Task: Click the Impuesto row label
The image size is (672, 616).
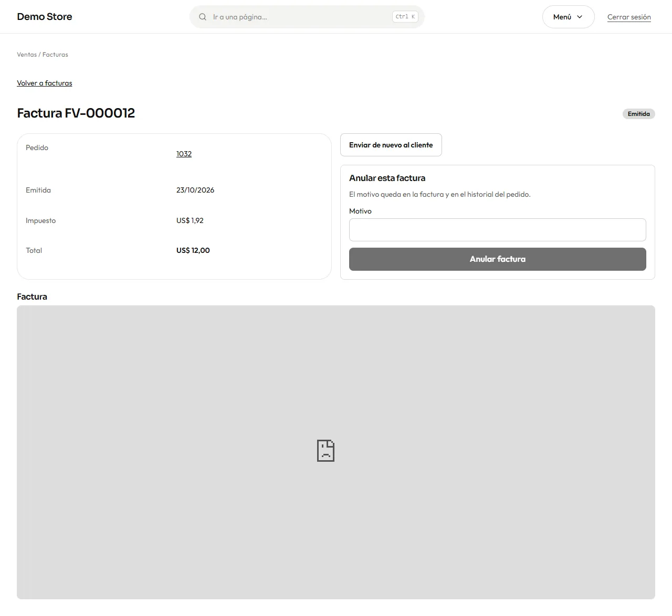Action: click(x=40, y=220)
